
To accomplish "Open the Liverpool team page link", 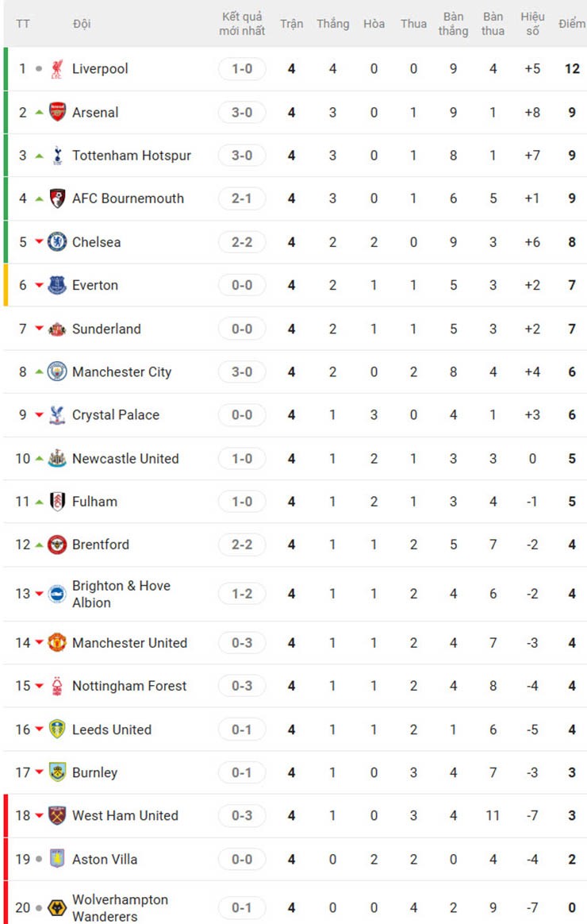I will 99,69.
